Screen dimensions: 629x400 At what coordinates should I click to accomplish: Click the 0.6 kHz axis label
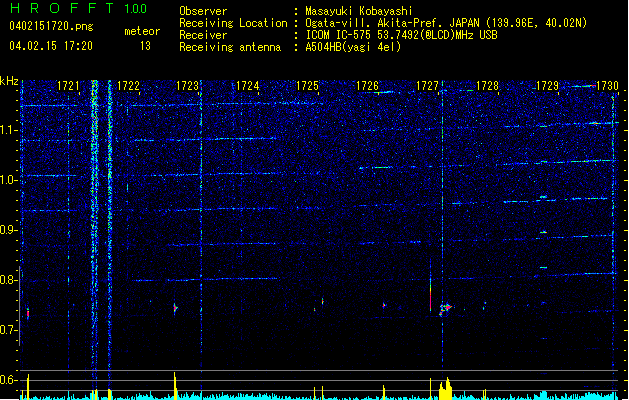(9, 380)
